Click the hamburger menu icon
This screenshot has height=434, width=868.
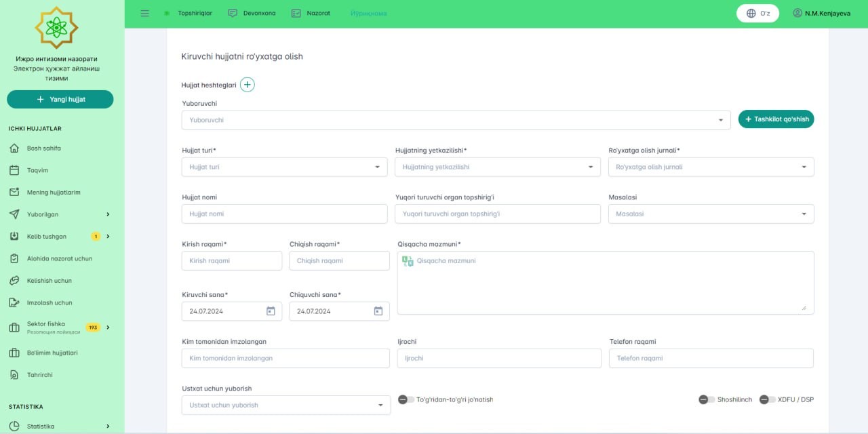tap(144, 14)
